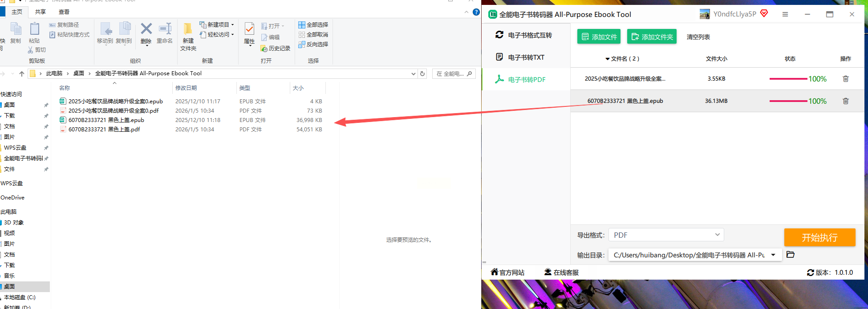Screen dimensions: 868x309
Task: Open the official website link
Action: tap(507, 272)
